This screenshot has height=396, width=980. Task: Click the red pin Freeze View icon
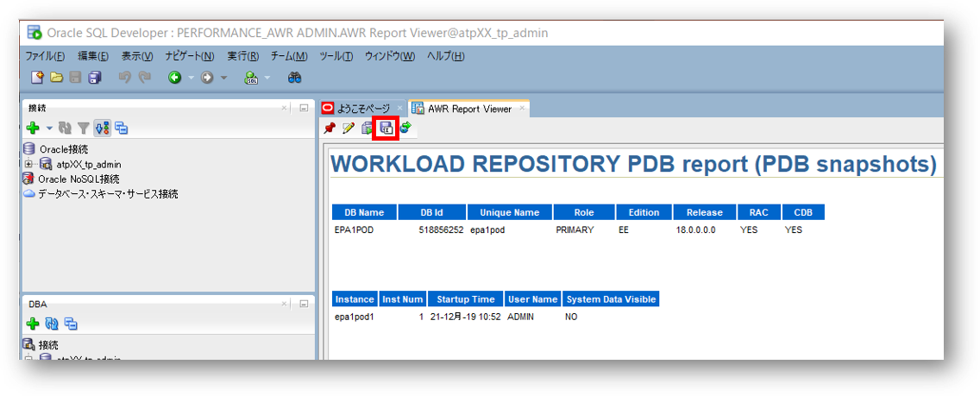click(x=330, y=129)
